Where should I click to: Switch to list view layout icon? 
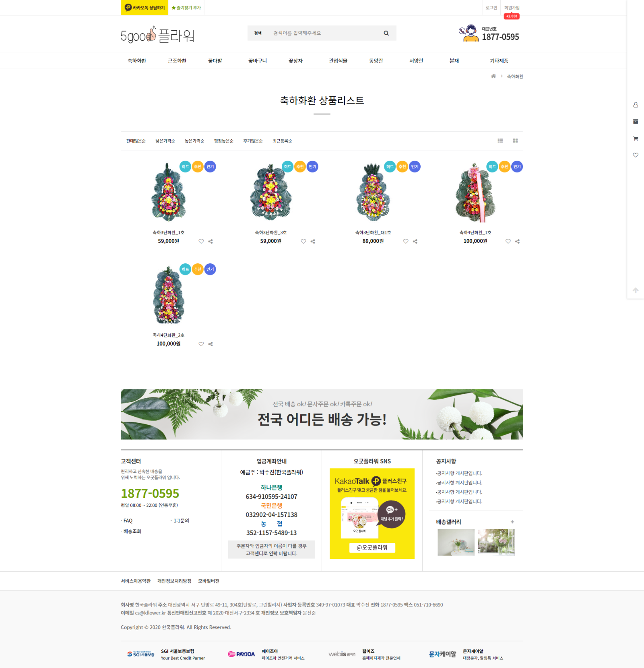click(500, 141)
